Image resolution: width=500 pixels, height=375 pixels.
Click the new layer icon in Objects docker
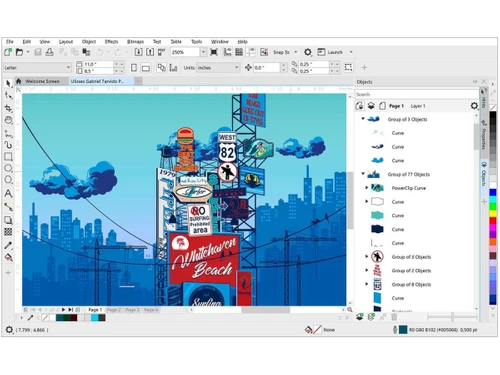click(359, 317)
